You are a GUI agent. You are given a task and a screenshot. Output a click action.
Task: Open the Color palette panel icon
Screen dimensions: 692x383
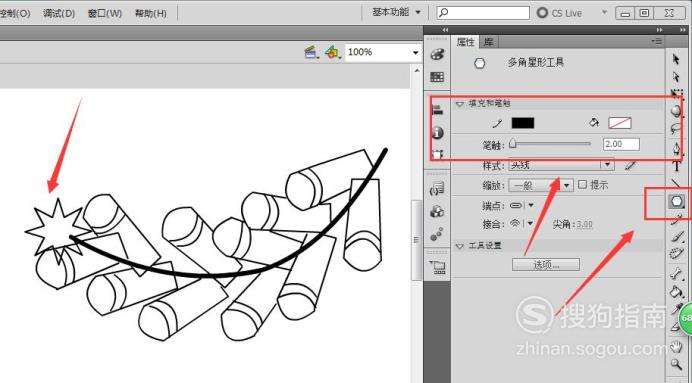(x=437, y=54)
